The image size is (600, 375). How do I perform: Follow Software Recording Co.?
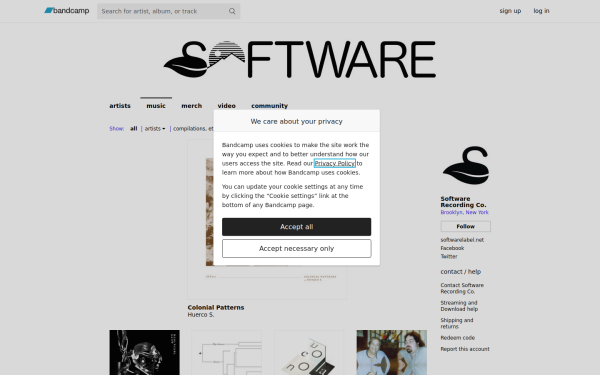click(x=465, y=226)
